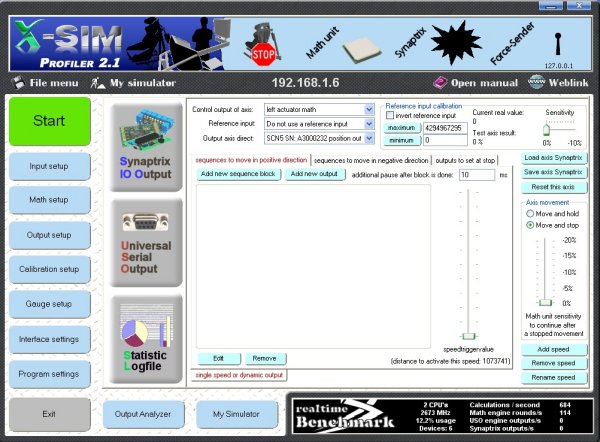Enable invert reference input checkbox
The image size is (600, 442).
[x=390, y=115]
